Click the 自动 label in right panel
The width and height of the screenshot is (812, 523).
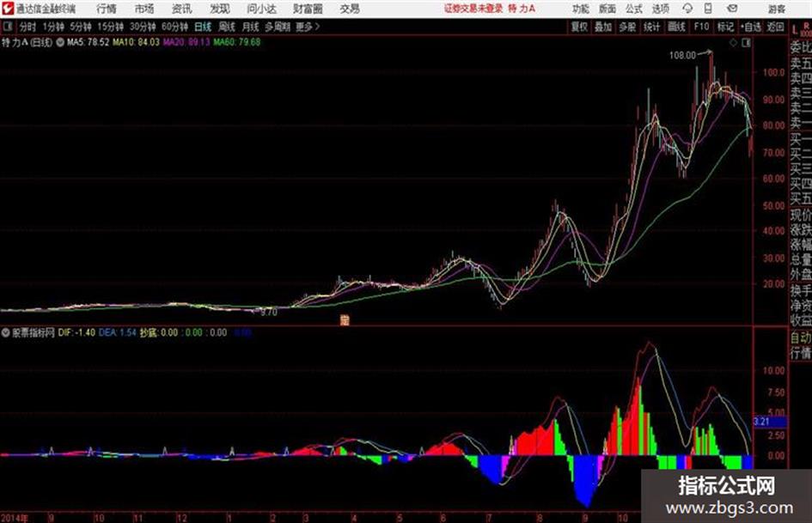pyautogui.click(x=801, y=338)
